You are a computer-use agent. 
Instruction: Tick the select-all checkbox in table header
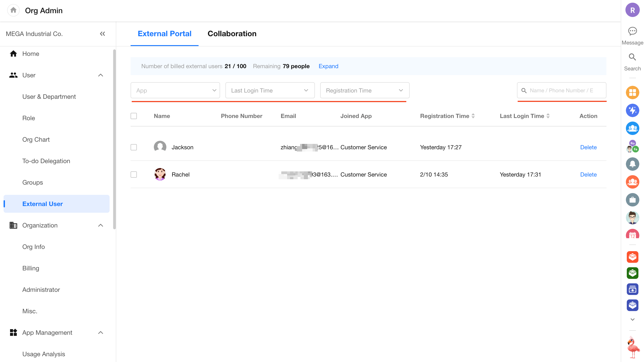(134, 116)
